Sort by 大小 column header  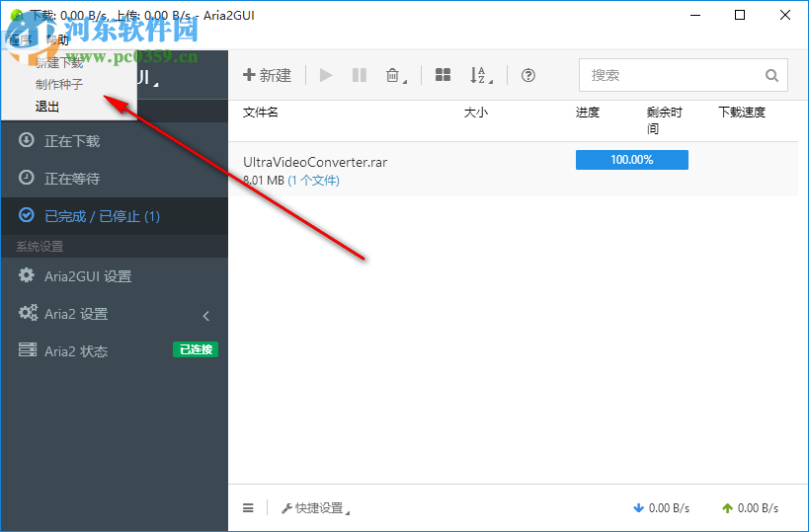click(476, 113)
